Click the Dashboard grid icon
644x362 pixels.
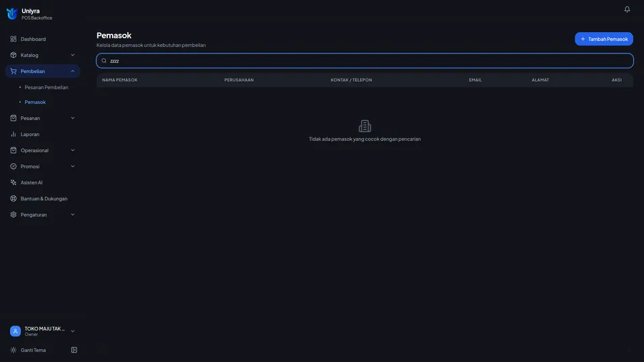coord(13,39)
